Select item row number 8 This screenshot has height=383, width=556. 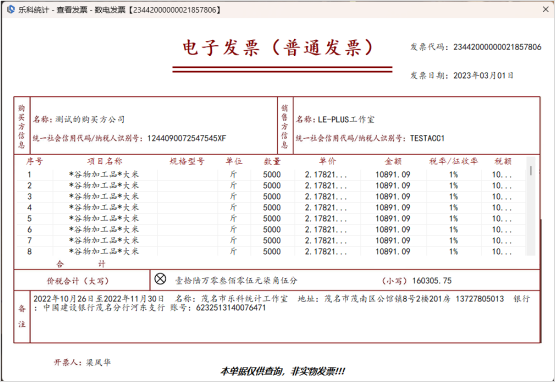coord(271,251)
